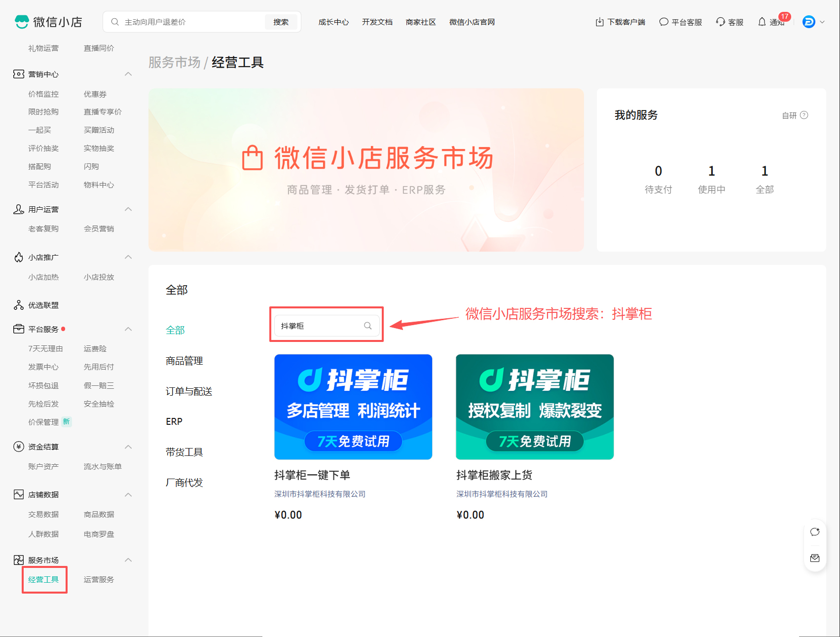
Task: Open 商家社区 in top navigation
Action: coord(421,22)
